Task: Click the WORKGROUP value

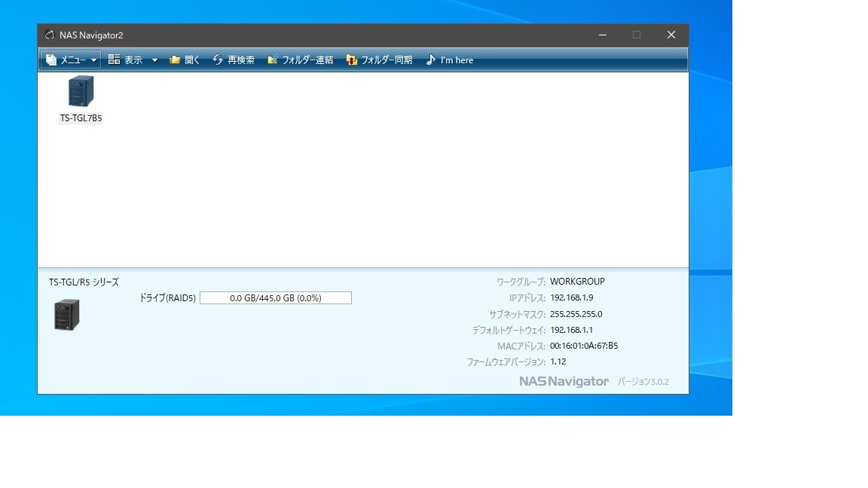Action: click(577, 282)
